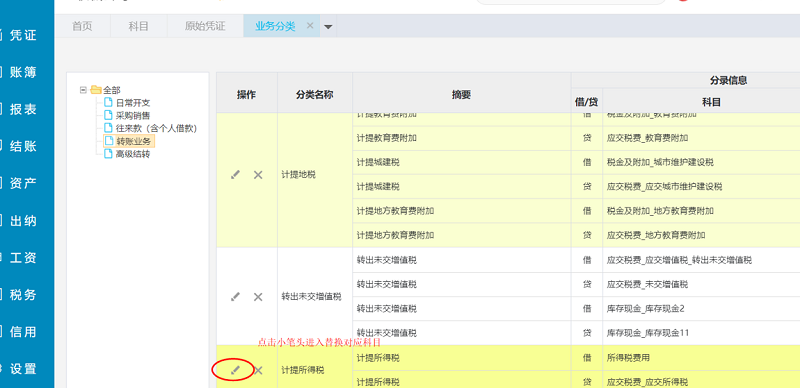Click 所得税费用 subject cell
The image size is (800, 388).
point(702,358)
